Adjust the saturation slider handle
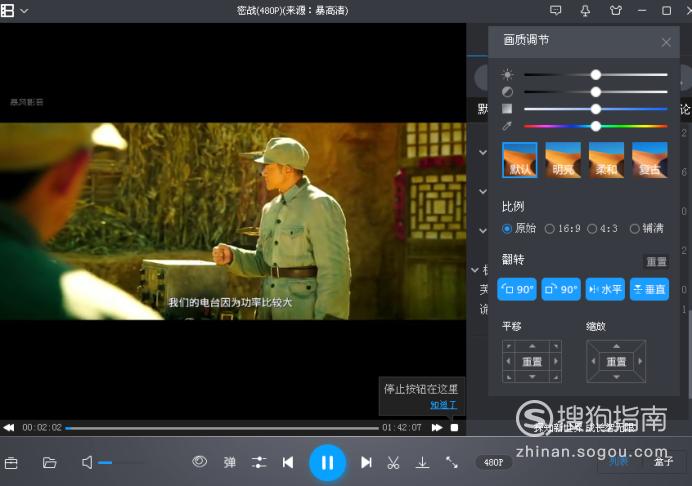The width and height of the screenshot is (692, 486). [x=596, y=109]
